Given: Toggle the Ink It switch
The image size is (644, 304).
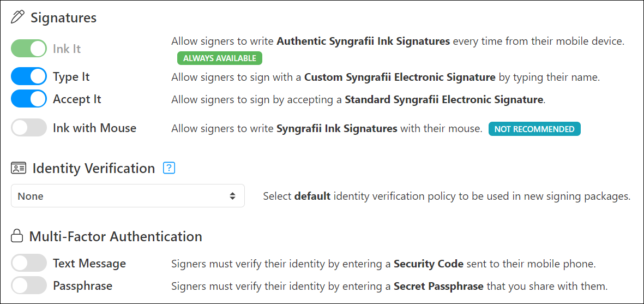Looking at the screenshot, I should point(29,49).
